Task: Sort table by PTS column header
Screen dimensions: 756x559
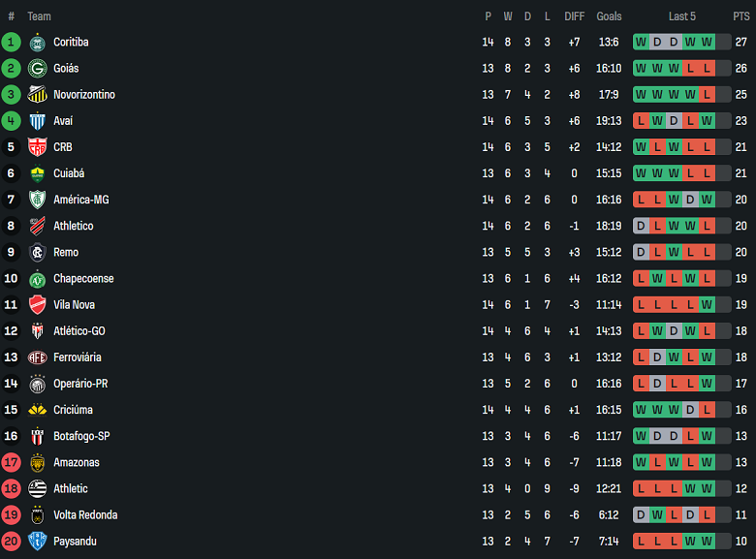Action: tap(740, 16)
